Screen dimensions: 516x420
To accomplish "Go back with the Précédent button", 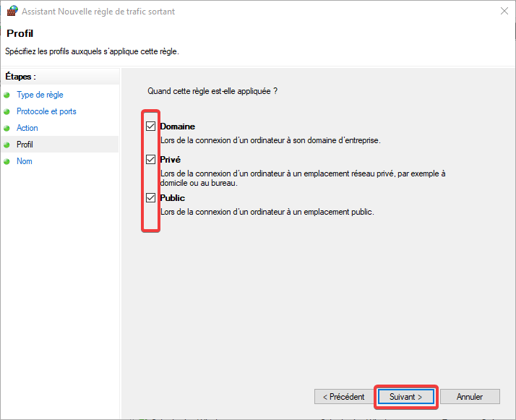I will pos(343,397).
